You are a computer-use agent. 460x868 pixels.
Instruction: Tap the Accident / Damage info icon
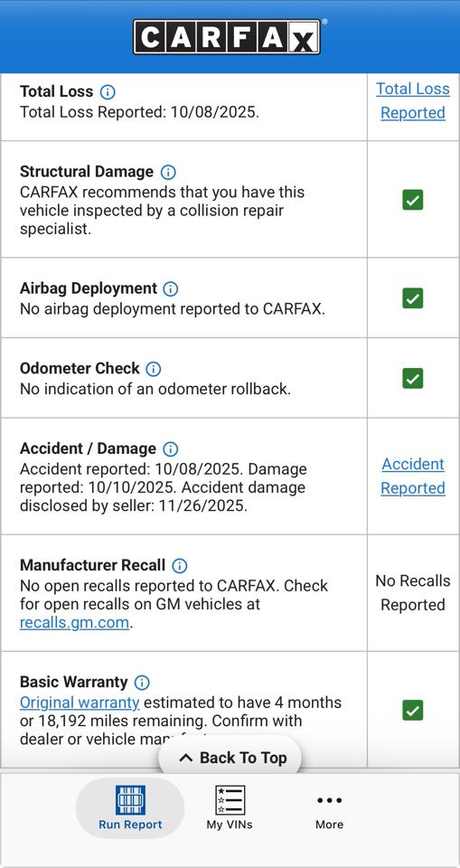170,449
